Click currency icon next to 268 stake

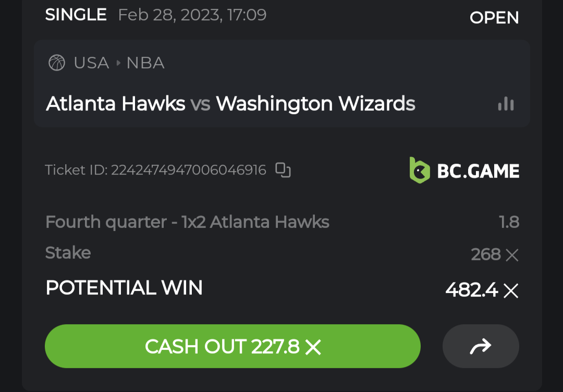pyautogui.click(x=512, y=255)
